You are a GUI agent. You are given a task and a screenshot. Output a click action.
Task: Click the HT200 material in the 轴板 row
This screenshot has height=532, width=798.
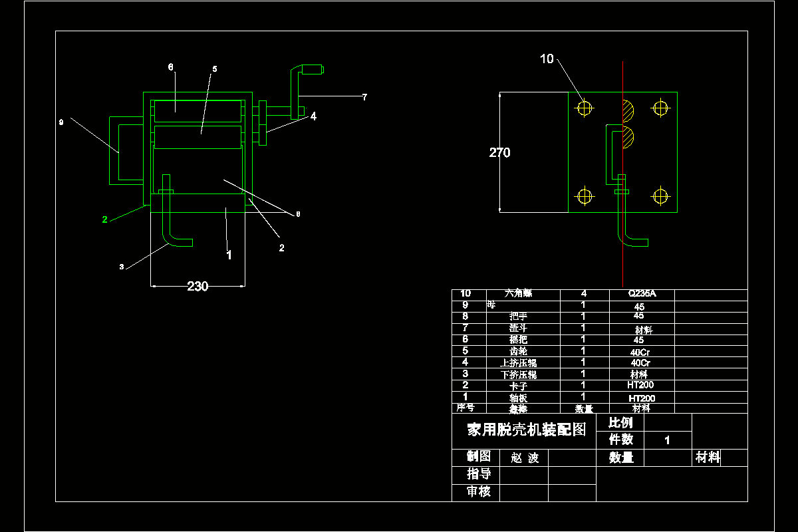[x=642, y=398]
